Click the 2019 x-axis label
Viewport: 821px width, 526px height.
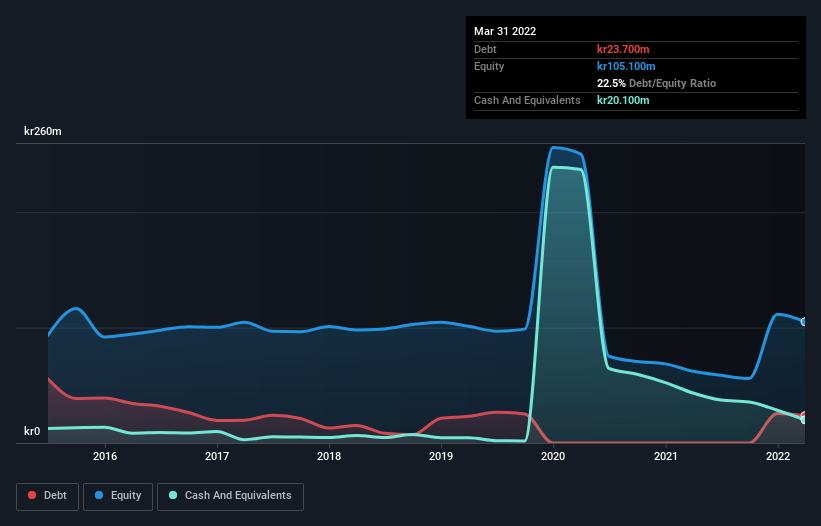441,456
